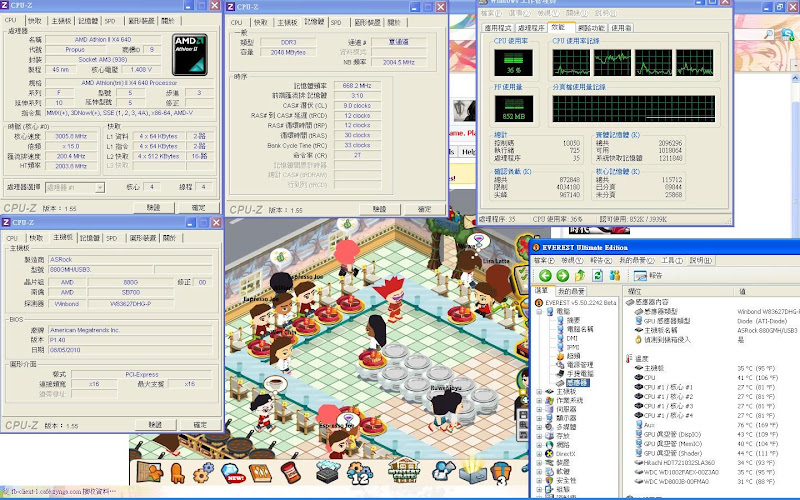Refresh the EVEREST sensor page
This screenshot has width=800, height=500.
pos(597,276)
